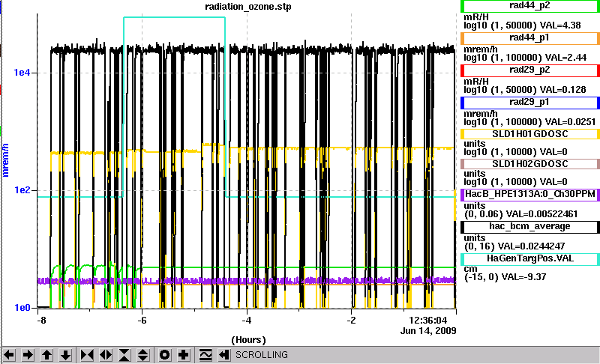This screenshot has height=364, width=600.
Task: Click the VAL=-9.37 target position reading
Action: pos(524,277)
